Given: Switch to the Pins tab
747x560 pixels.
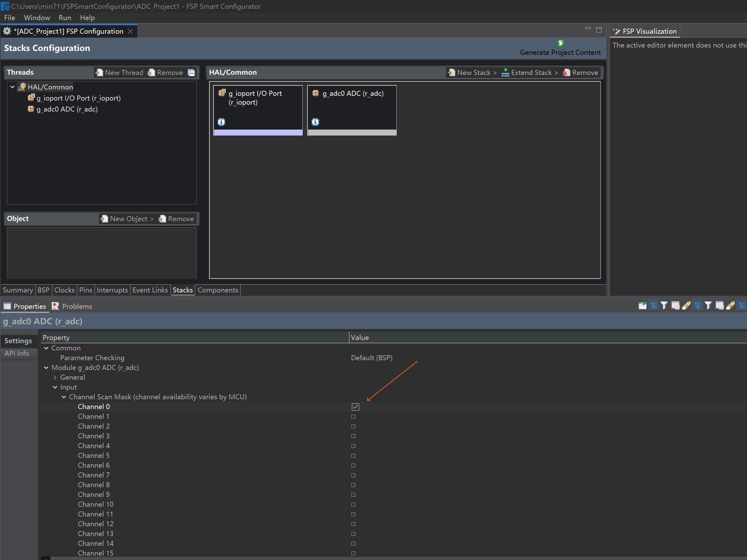Looking at the screenshot, I should click(85, 290).
